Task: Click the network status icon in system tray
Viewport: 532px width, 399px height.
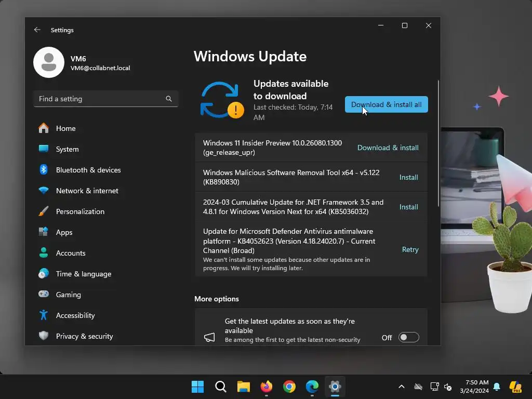Action: [x=434, y=387]
